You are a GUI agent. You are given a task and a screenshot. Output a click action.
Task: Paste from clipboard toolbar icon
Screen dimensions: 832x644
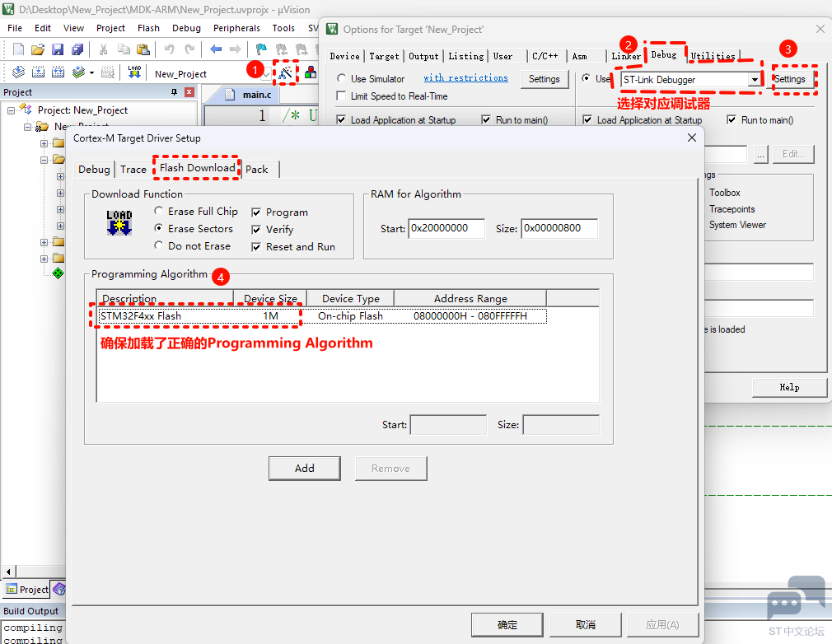click(143, 49)
